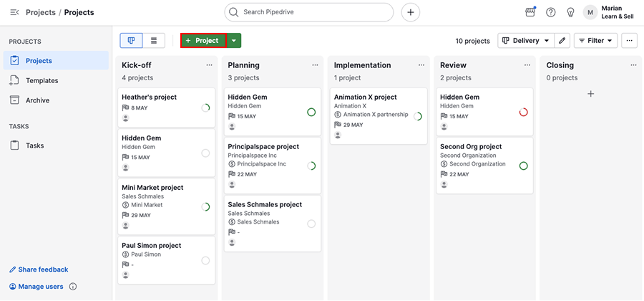Screen dimensions: 644x301
Task: Collapse the sidebar navigation menu icon
Action: [x=14, y=12]
